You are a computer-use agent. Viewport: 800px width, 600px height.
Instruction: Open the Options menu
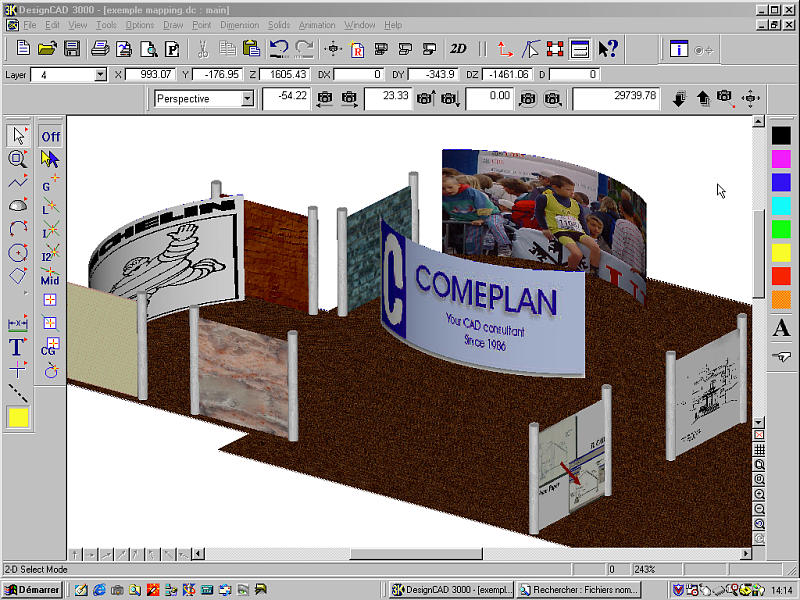pos(140,25)
